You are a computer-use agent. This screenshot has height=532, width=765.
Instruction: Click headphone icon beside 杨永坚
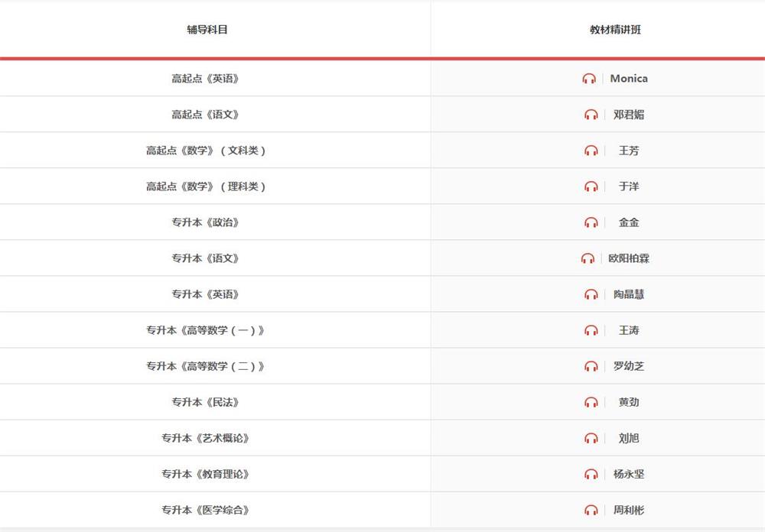coord(591,474)
